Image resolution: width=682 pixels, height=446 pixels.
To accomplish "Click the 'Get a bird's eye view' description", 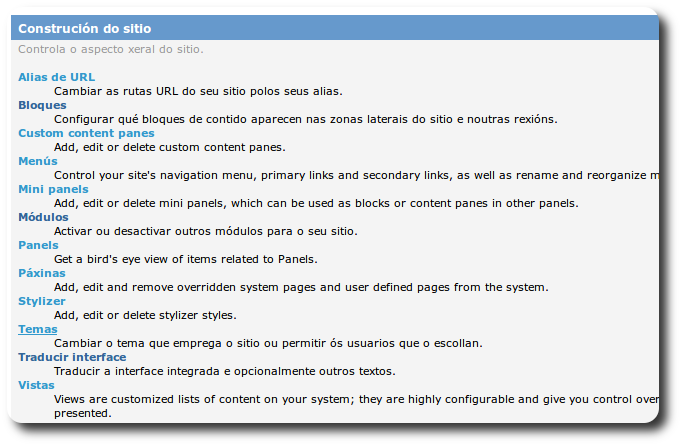I will coord(185,259).
